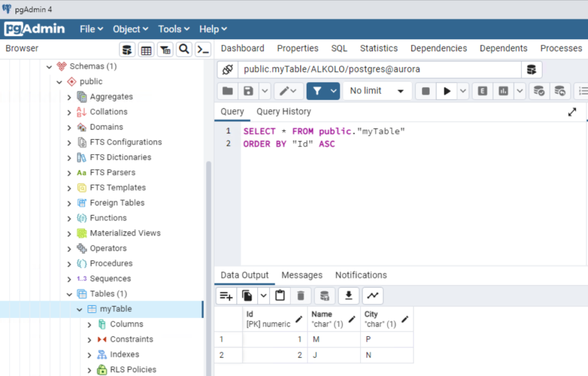Open the Copy options dropdown arrow

point(264,296)
